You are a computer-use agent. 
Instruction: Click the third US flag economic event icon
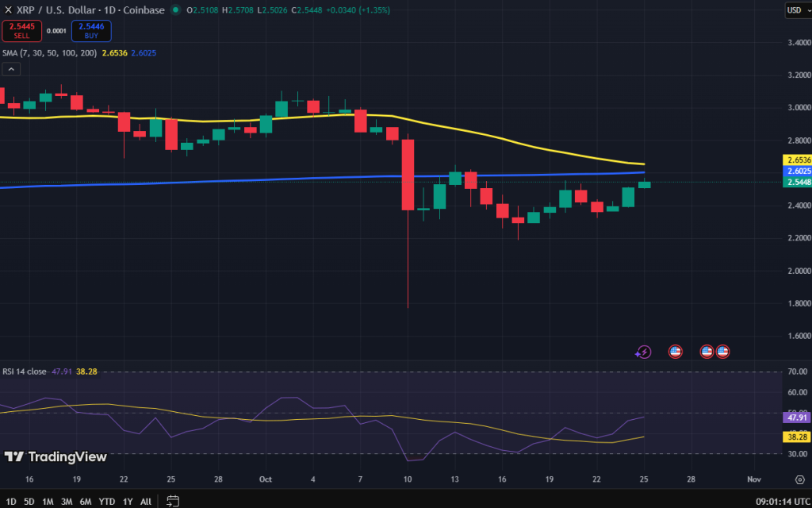click(723, 352)
